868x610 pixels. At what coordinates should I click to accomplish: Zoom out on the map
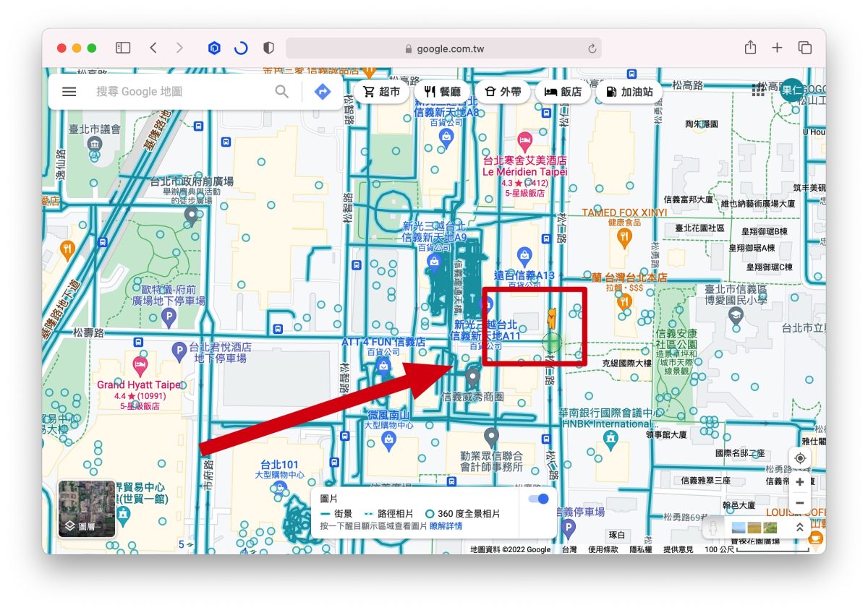point(800,503)
